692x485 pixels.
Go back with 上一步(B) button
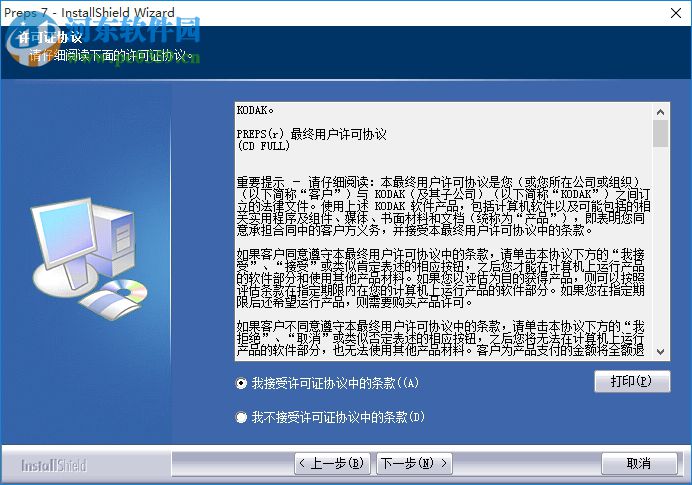pos(332,463)
